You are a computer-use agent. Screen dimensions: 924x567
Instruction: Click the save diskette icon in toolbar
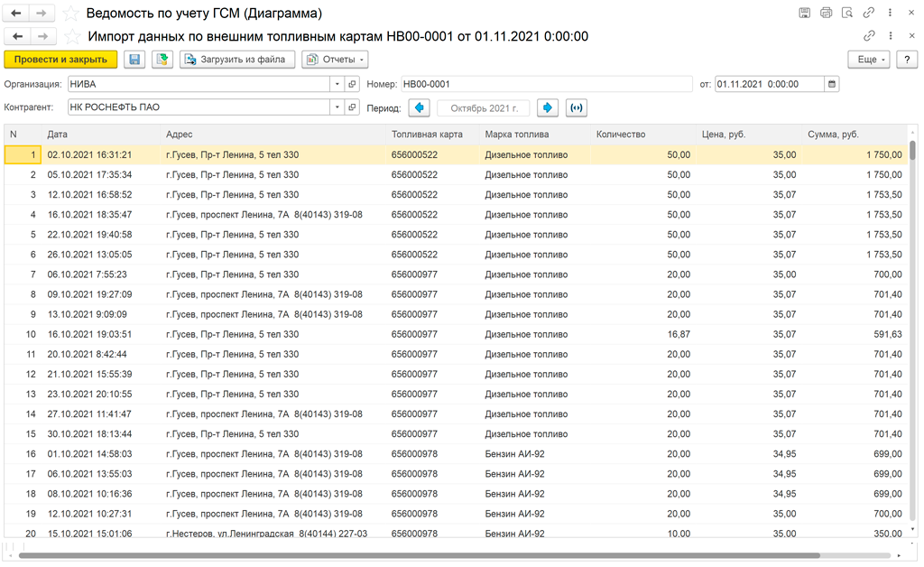(x=135, y=60)
